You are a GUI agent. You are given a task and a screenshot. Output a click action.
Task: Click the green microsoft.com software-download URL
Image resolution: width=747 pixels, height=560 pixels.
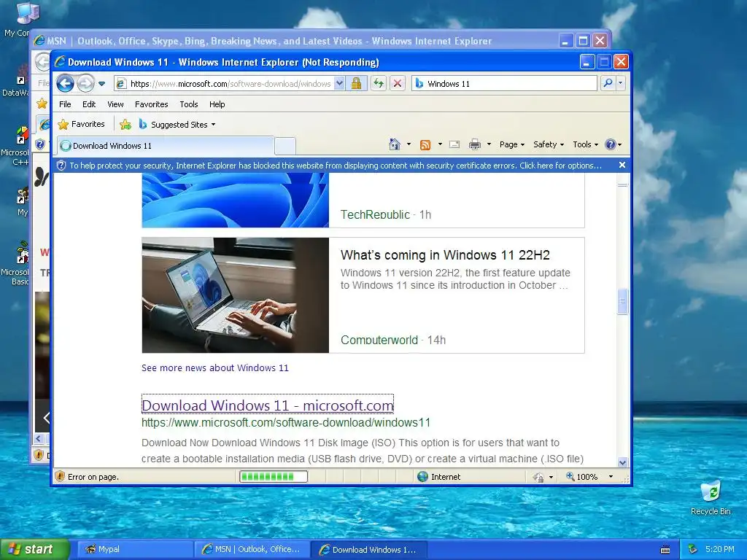click(x=286, y=422)
